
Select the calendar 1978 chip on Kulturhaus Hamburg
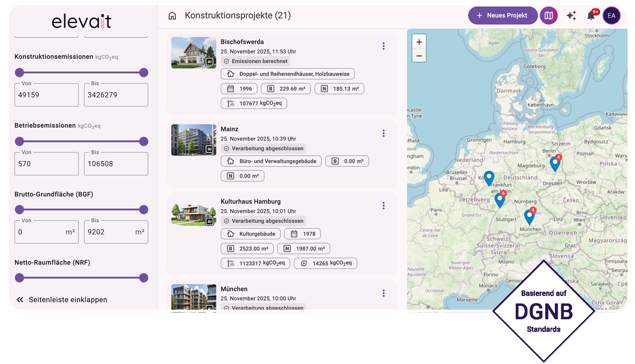[302, 234]
